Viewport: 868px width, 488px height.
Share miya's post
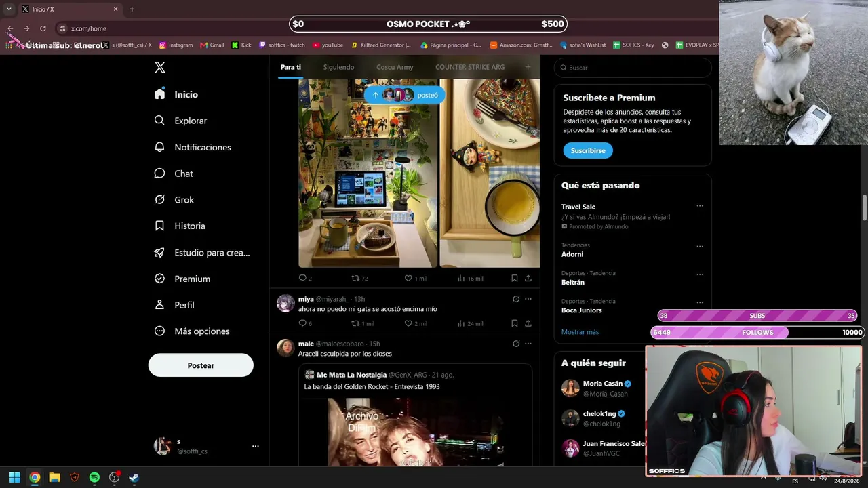tap(528, 323)
